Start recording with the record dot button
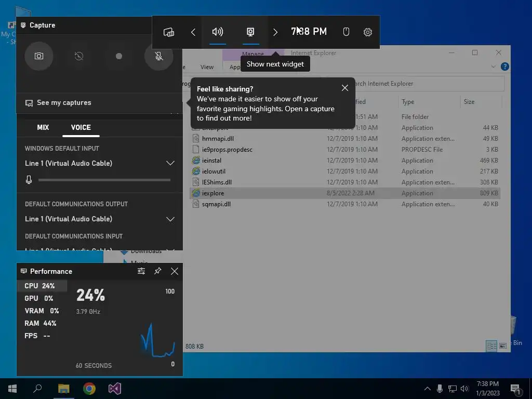532x399 pixels. (x=119, y=56)
